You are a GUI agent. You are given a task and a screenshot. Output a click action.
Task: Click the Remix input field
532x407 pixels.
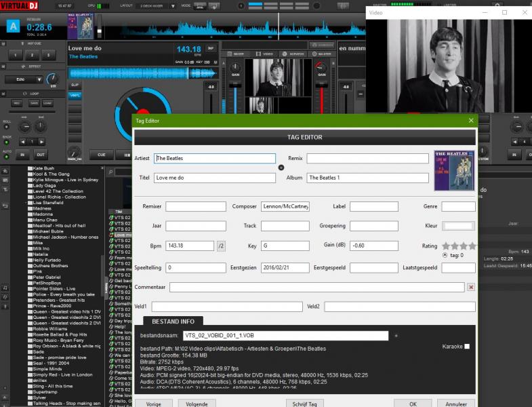368,158
